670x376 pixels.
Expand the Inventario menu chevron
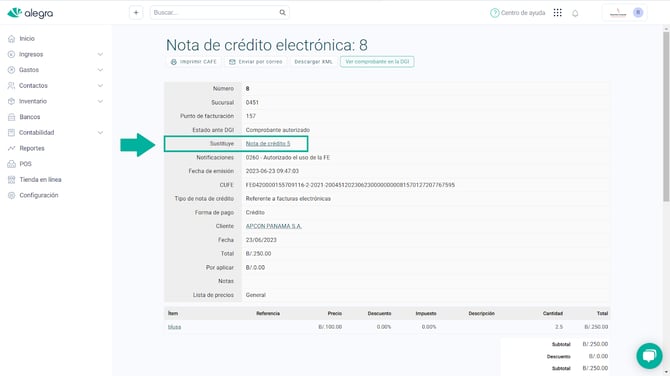click(x=100, y=101)
